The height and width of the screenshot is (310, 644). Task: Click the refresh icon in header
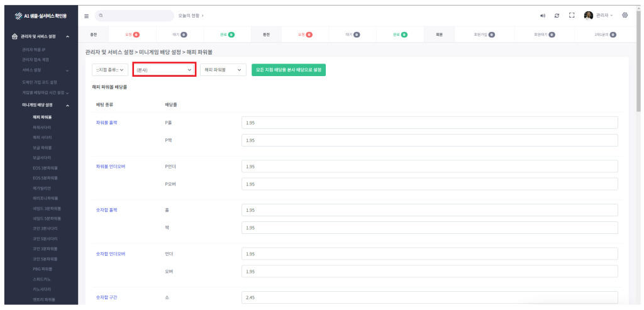tap(557, 15)
